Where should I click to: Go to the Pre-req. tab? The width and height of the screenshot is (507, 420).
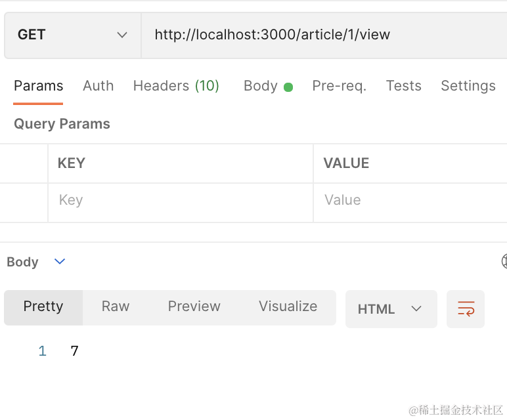[x=339, y=86]
